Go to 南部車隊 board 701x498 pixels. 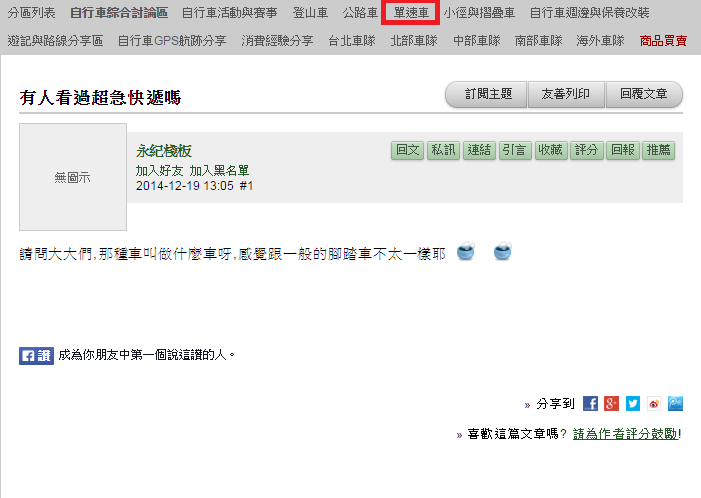point(538,41)
